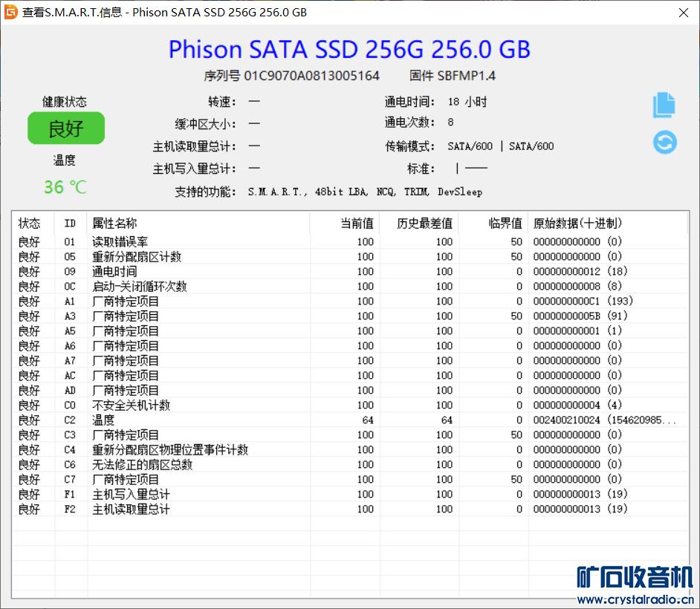Click the supported features list text
Image resolution: width=700 pixels, height=609 pixels.
365,192
